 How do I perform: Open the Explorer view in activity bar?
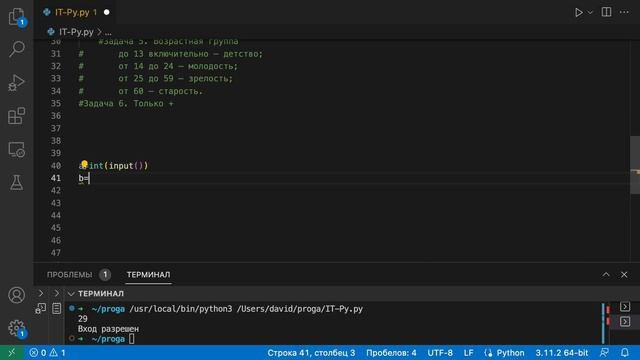click(x=16, y=16)
